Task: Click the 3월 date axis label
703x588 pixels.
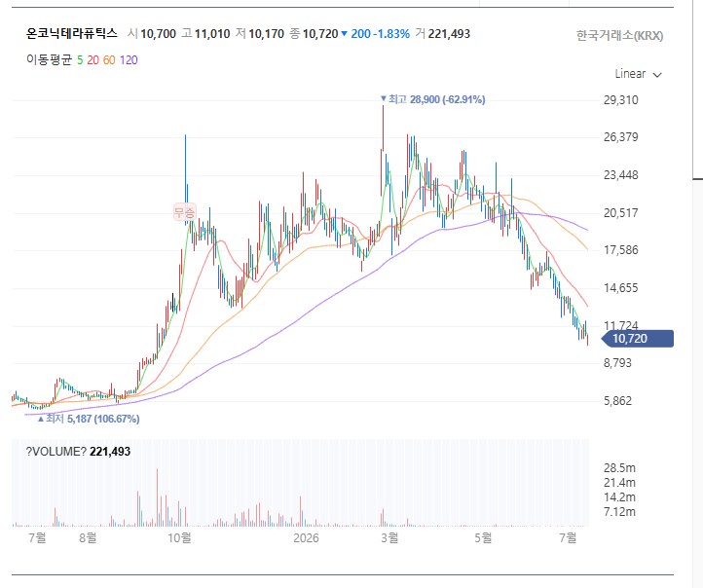Action: pyautogui.click(x=389, y=537)
